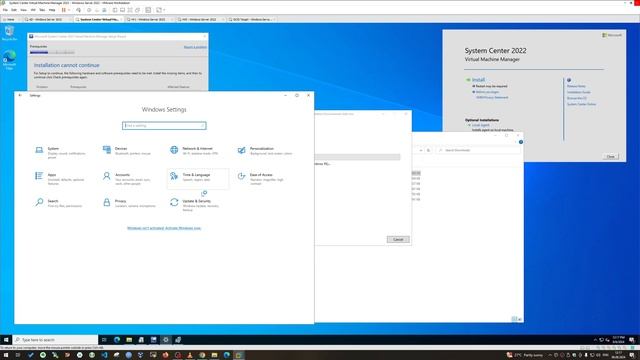Screen dimensions: 640x360
Task: Click Close in the System Center 2022 window
Action: click(610, 157)
